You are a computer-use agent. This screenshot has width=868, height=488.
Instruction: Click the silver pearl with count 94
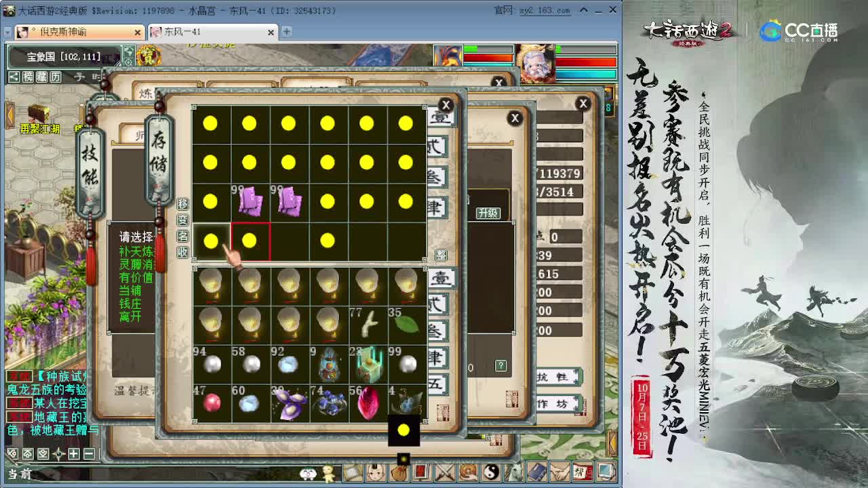(x=211, y=364)
